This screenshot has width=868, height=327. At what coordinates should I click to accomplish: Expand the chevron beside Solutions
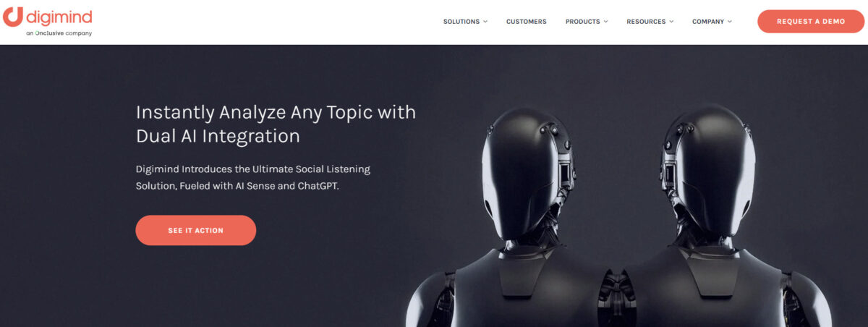pos(485,22)
